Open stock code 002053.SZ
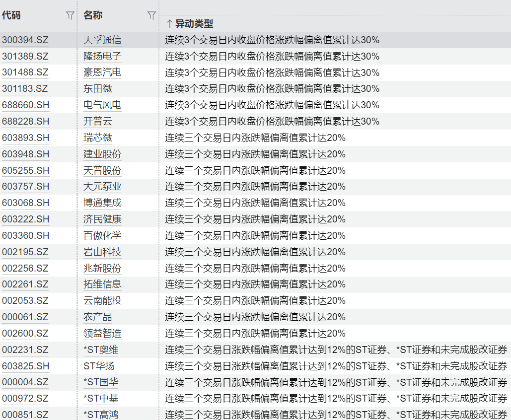The image size is (511, 420). point(25,300)
